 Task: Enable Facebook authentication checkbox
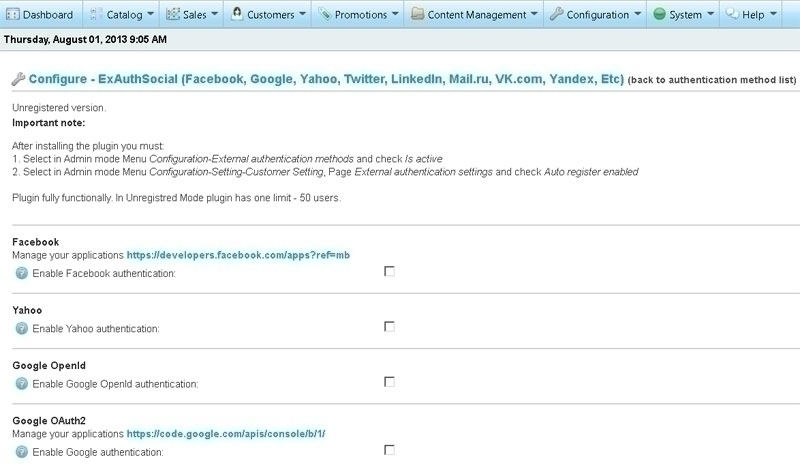pyautogui.click(x=389, y=271)
